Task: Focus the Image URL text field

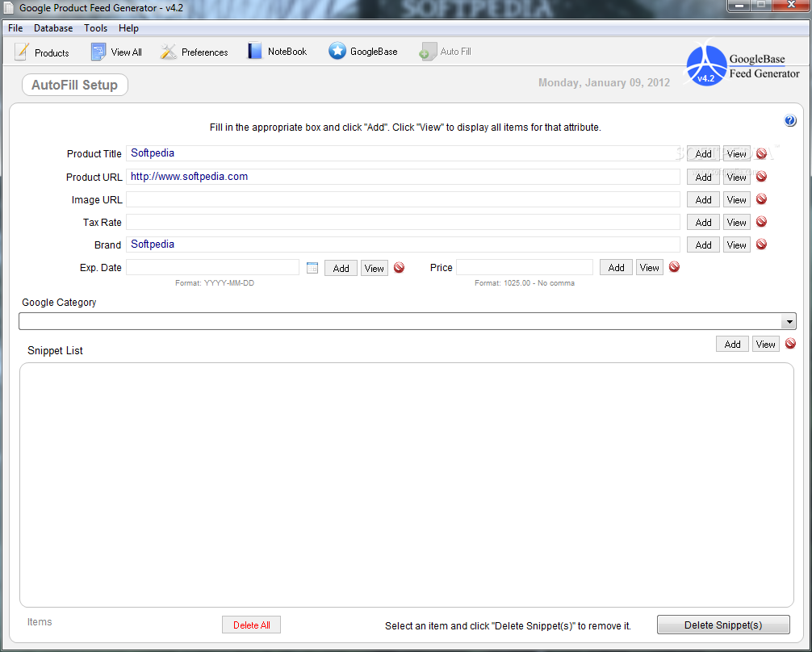Action: pyautogui.click(x=403, y=199)
